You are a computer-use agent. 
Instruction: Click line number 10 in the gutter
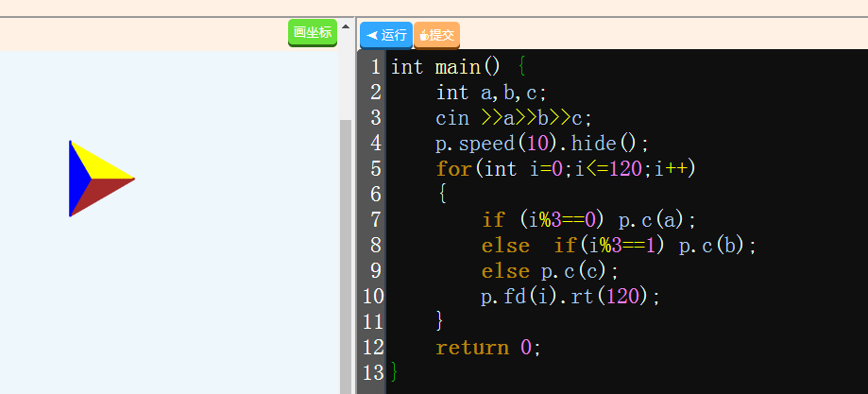373,296
